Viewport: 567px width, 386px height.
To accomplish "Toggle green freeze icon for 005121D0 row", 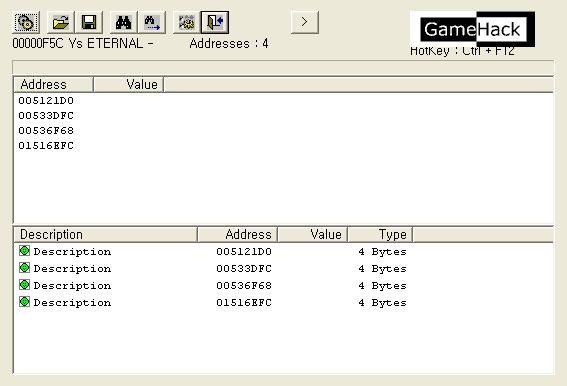I will point(25,250).
